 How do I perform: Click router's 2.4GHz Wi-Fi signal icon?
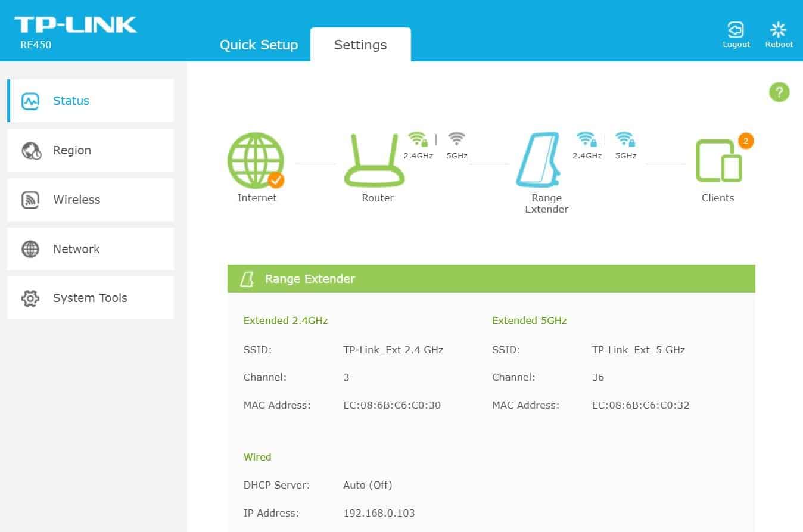tap(418, 139)
